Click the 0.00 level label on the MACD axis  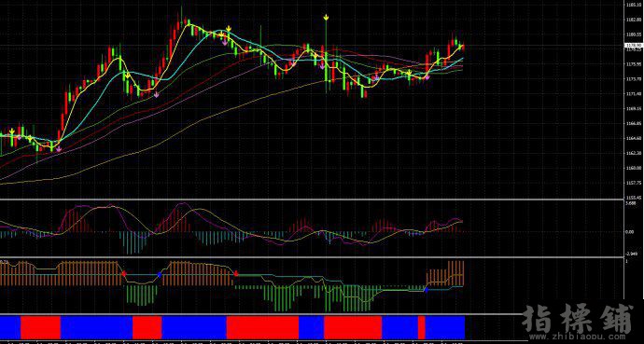628,231
